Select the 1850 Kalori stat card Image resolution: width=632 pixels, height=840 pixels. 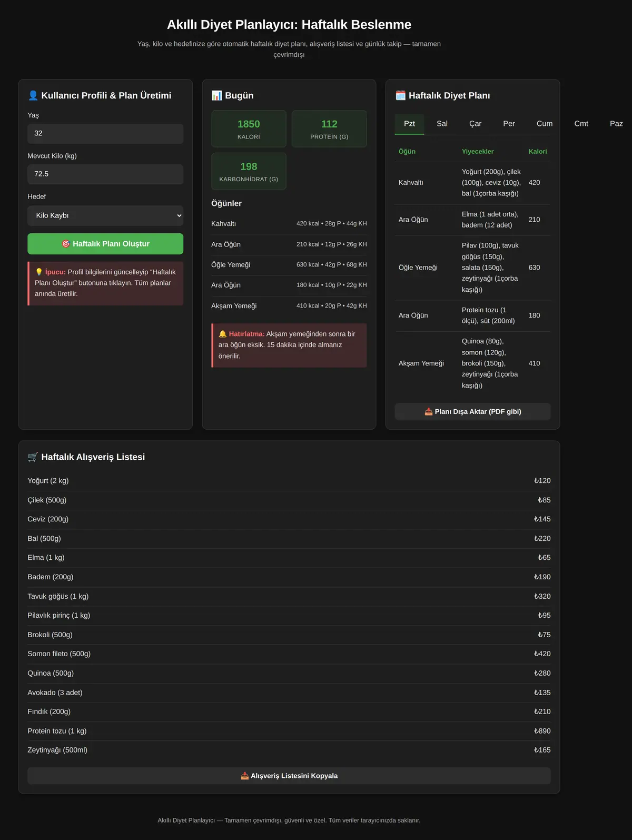click(x=249, y=129)
